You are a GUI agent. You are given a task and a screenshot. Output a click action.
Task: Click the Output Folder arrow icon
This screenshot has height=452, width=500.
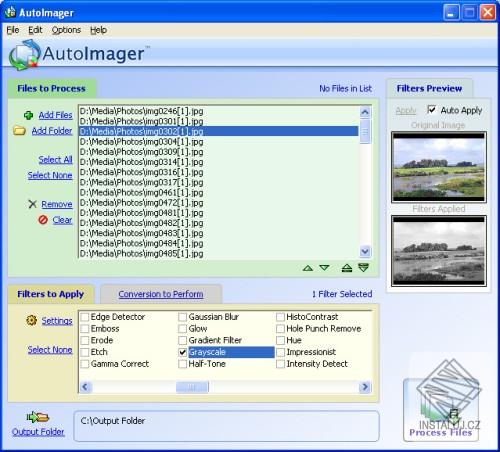tap(38, 417)
